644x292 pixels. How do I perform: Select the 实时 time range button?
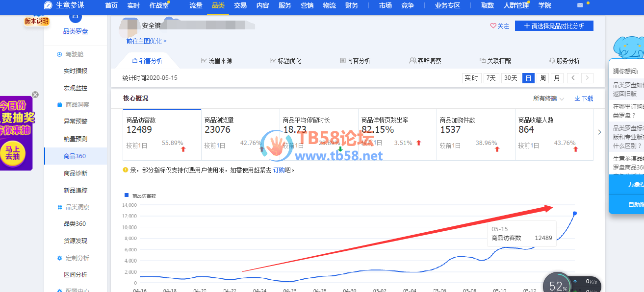pos(471,78)
